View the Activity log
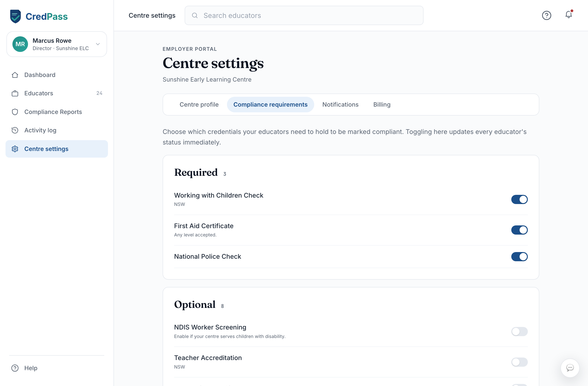The image size is (588, 386). (40, 130)
